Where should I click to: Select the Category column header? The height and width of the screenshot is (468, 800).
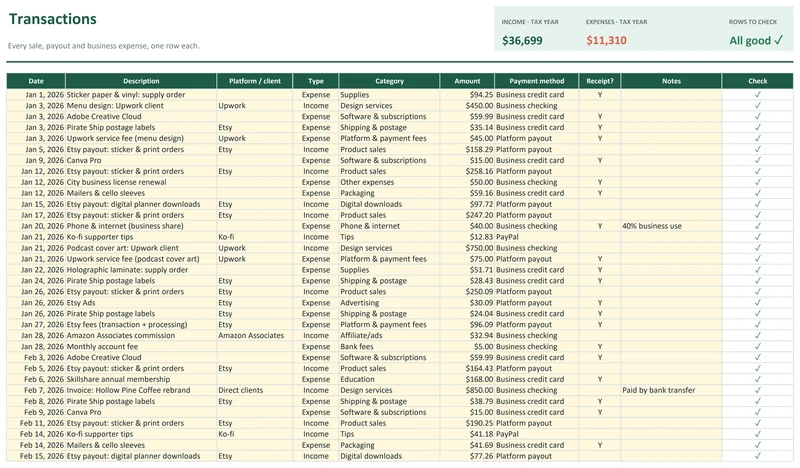coord(389,81)
